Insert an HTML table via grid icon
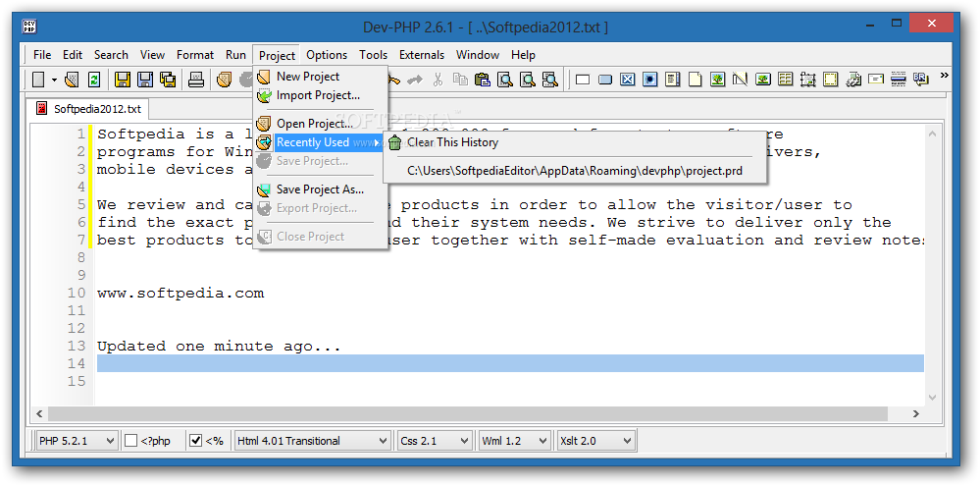 (x=785, y=80)
